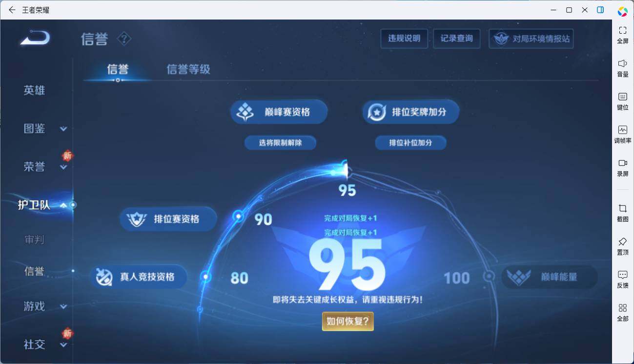Click the 如何恢复? button
634x364 pixels.
tap(348, 322)
